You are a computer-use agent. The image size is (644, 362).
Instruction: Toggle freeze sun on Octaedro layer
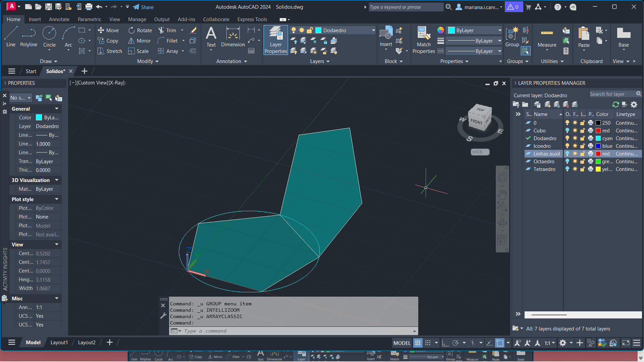point(575,162)
